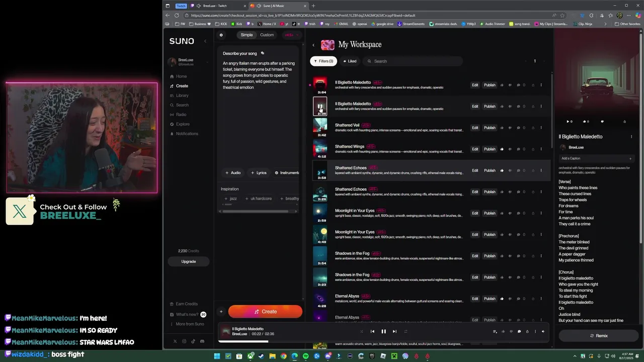The height and width of the screenshot is (362, 644).
Task: Click the plus icon left of Create
Action: click(x=221, y=312)
